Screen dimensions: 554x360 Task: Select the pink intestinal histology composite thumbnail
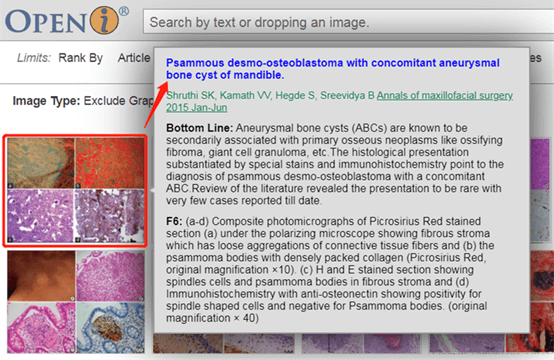(x=76, y=302)
